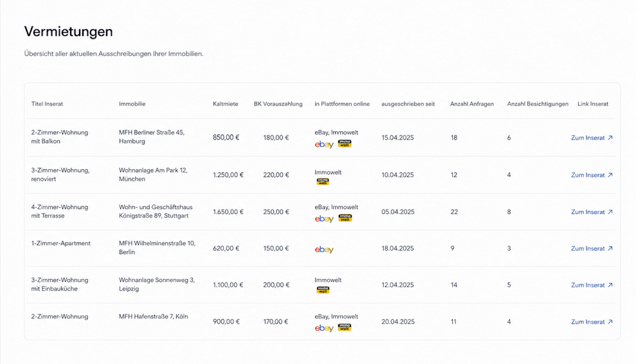The width and height of the screenshot is (636, 364).
Task: Click the 220,00 € BK Vorauszahlung value
Action: (277, 175)
